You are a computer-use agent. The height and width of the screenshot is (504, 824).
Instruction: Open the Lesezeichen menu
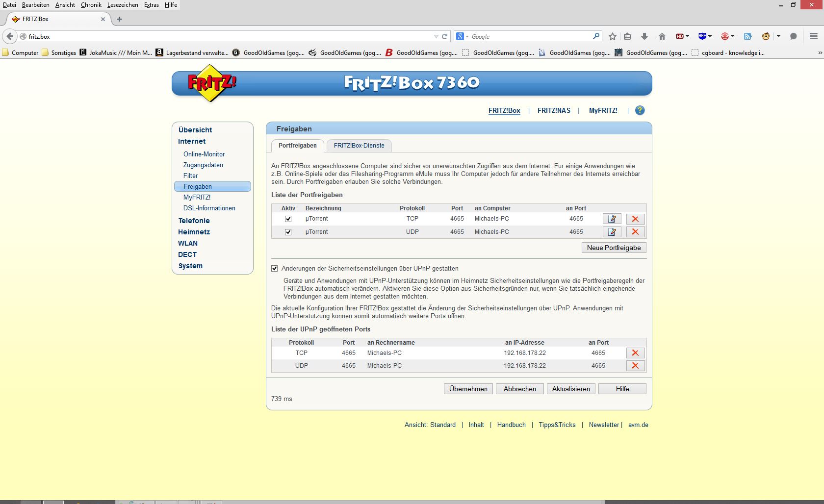click(x=123, y=5)
